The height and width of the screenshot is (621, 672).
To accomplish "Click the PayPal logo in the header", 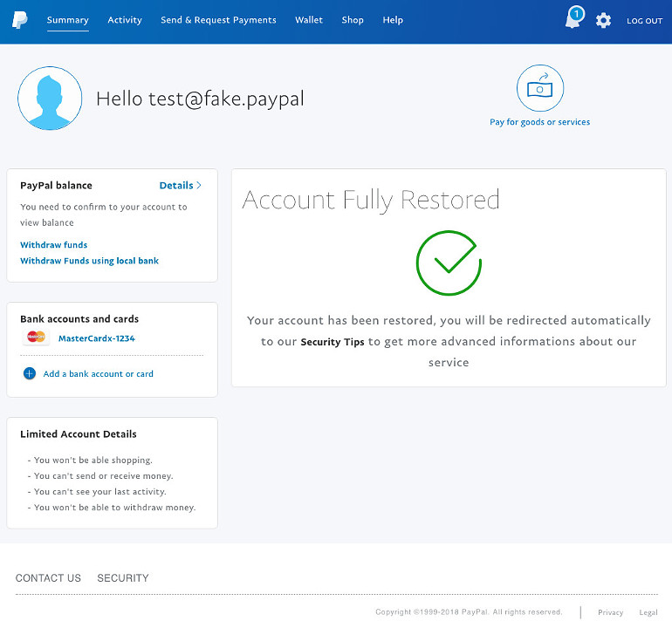I will coord(20,20).
